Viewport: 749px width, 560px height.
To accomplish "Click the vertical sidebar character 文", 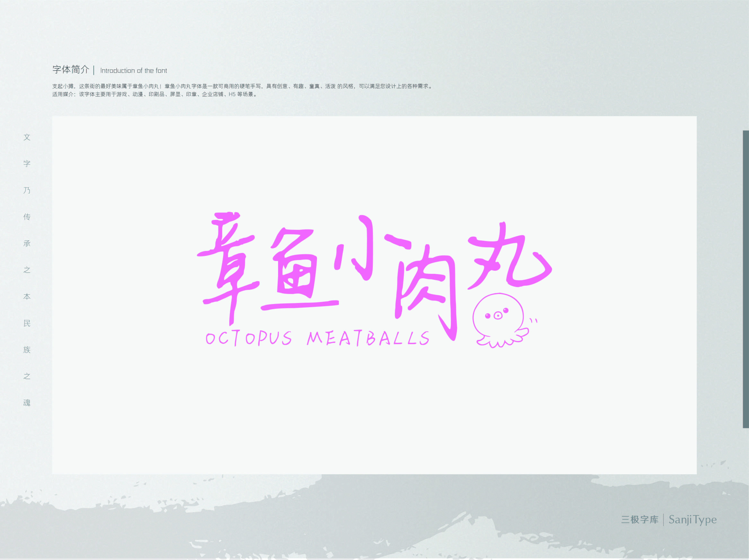I will 27,137.
